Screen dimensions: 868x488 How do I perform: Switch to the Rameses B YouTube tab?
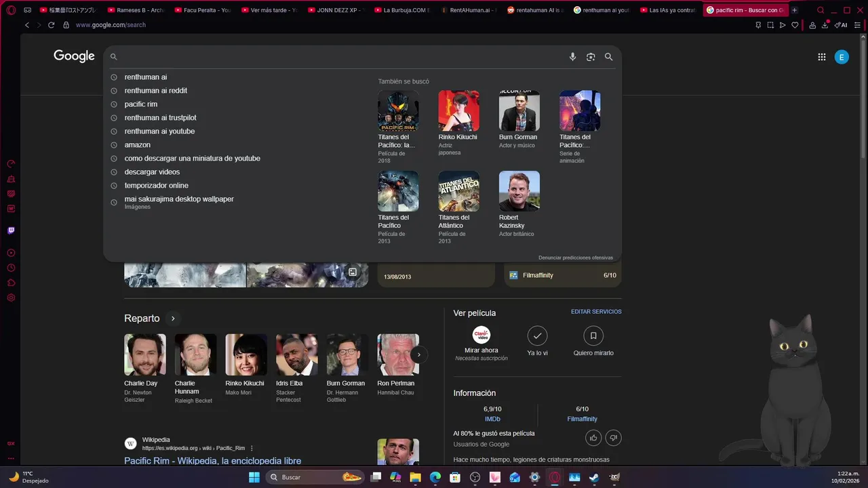click(135, 10)
